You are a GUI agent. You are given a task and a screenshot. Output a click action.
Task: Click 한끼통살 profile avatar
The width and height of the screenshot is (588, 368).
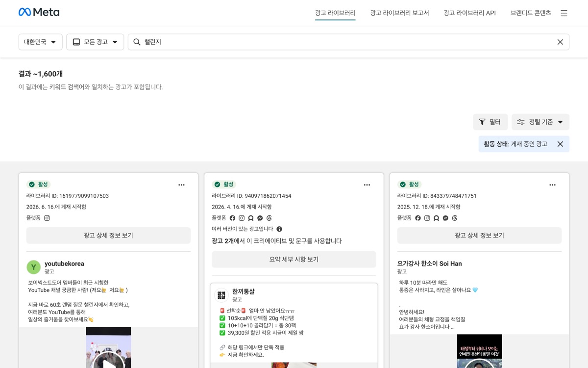tap(221, 295)
